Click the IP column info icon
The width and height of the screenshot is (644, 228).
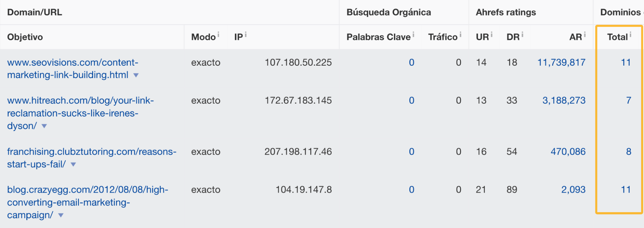point(246,33)
